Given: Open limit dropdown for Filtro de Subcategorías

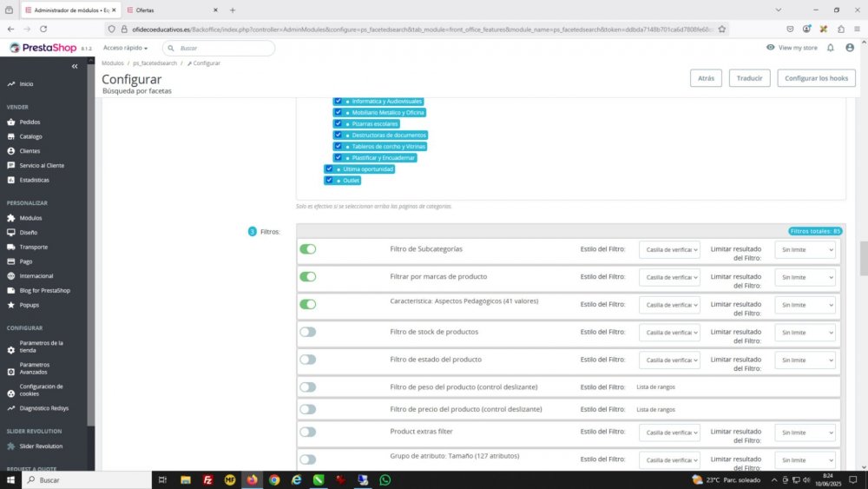Looking at the screenshot, I should (805, 250).
